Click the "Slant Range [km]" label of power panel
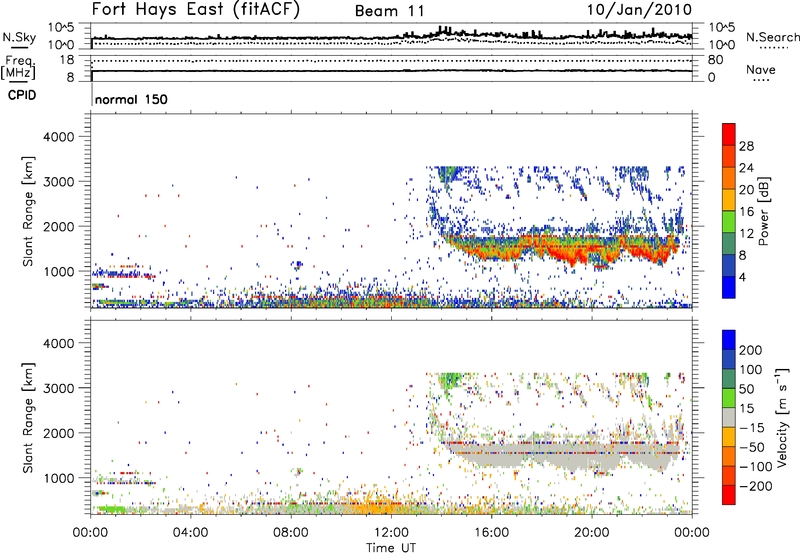The width and height of the screenshot is (800, 554). click(x=28, y=211)
